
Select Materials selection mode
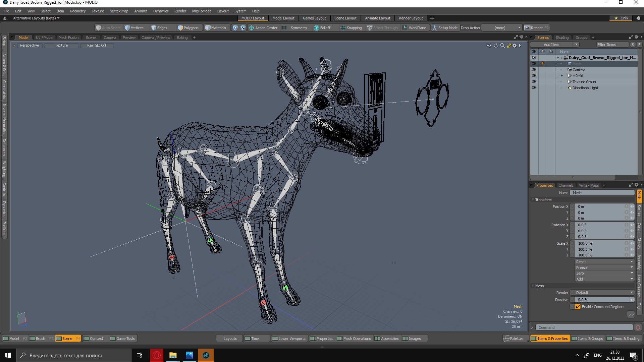point(216,28)
